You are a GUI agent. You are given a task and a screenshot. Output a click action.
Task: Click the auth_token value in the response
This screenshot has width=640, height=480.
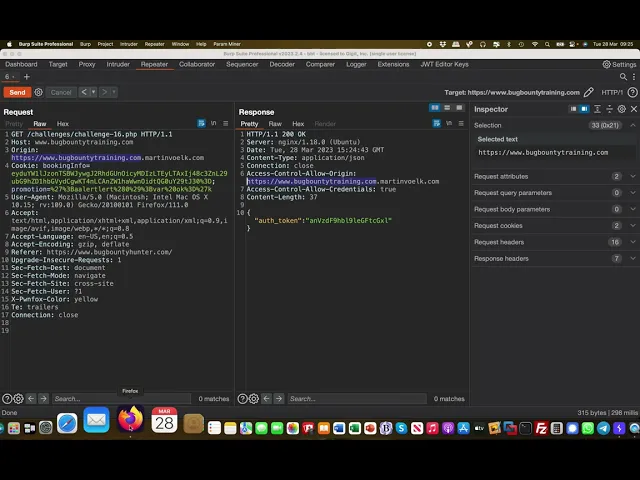[x=349, y=220]
